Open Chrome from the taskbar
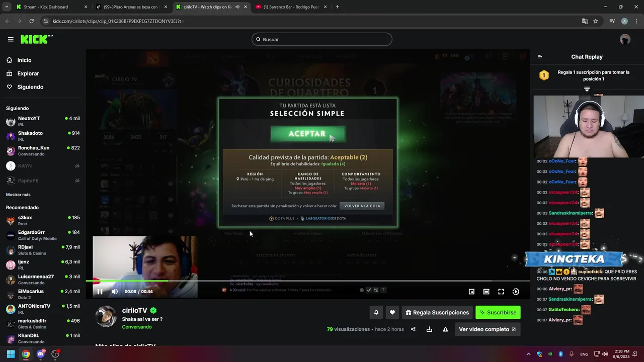The width and height of the screenshot is (644, 362). click(x=26, y=354)
